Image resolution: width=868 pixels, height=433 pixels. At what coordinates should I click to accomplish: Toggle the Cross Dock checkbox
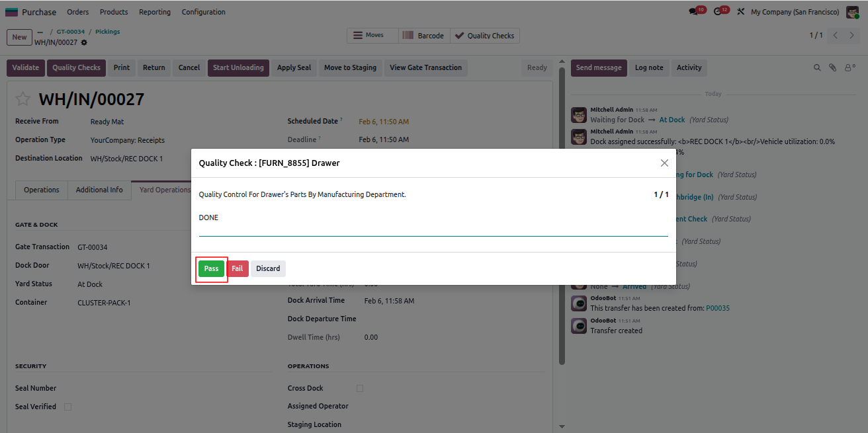360,388
